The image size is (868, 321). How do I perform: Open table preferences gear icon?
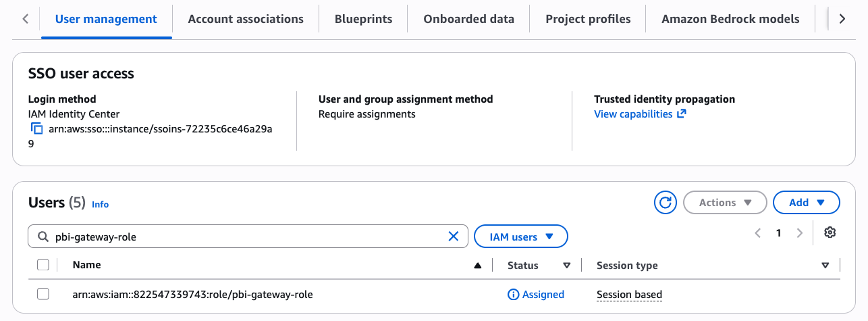(830, 232)
